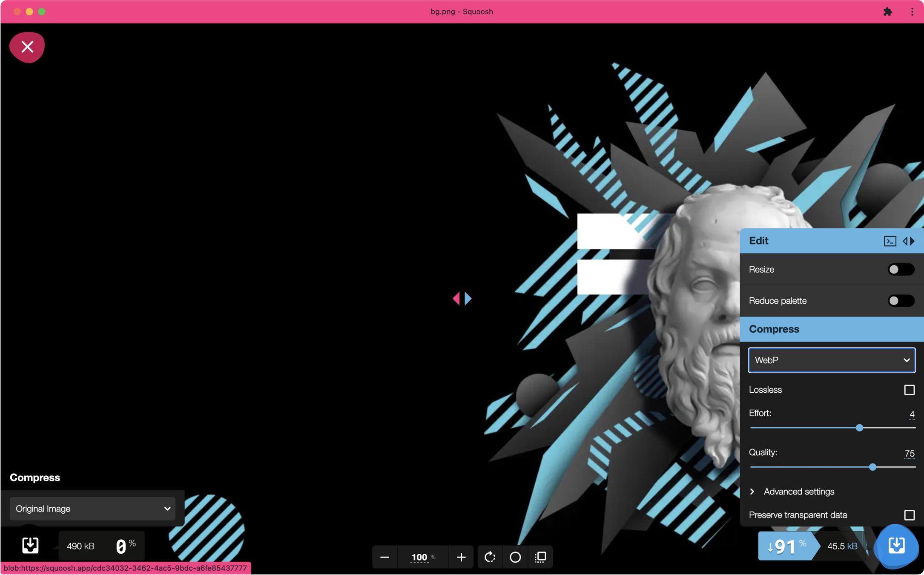
Task: Open browser extensions puzzle icon
Action: point(887,11)
